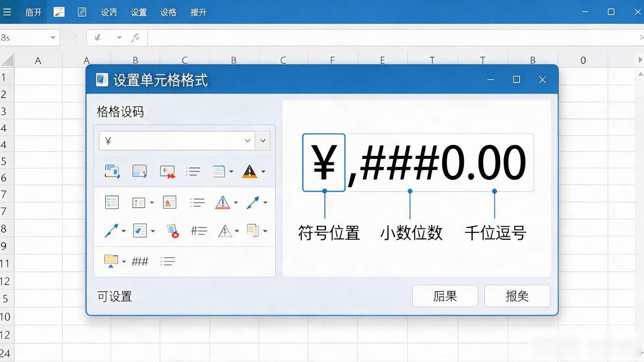Click into the formula bar input field
The image size is (644, 362).
coord(392,38)
